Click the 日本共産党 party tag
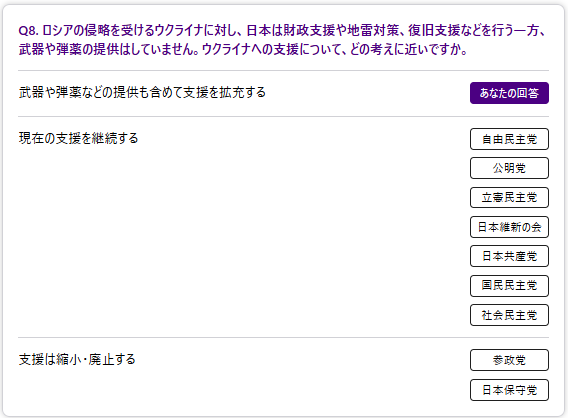Image resolution: width=568 pixels, height=418 pixels. click(509, 256)
